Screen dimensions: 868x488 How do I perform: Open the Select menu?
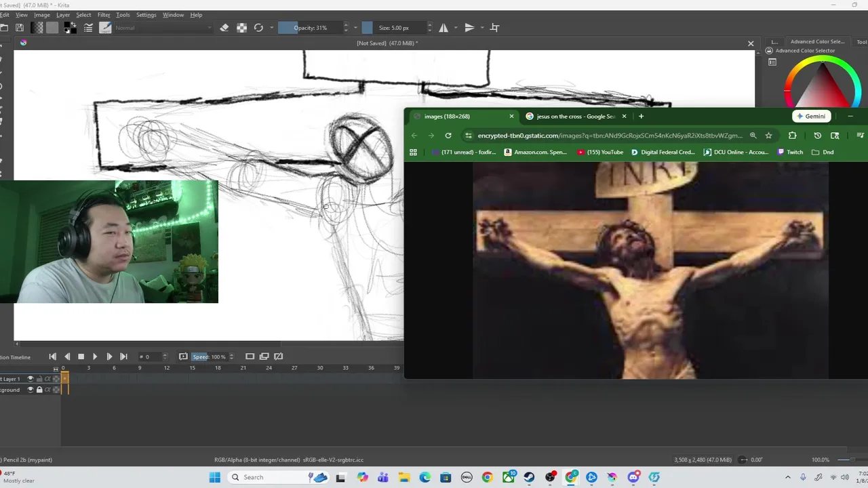[83, 15]
